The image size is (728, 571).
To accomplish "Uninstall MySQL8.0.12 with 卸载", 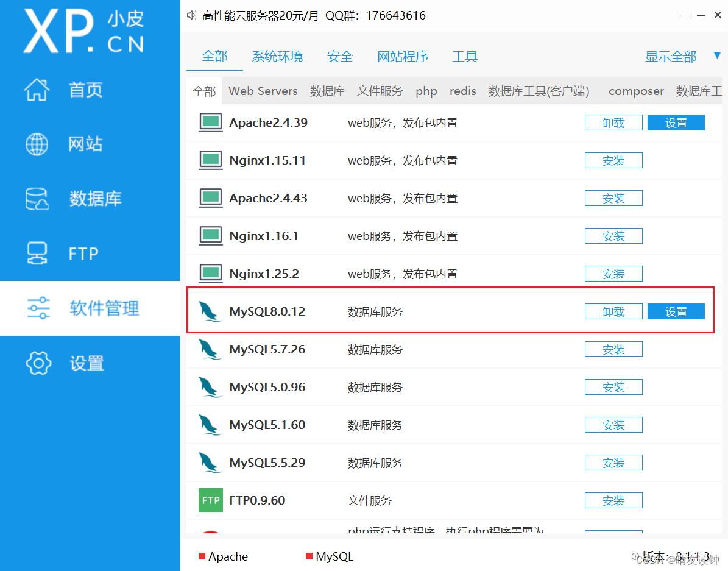I will [613, 311].
